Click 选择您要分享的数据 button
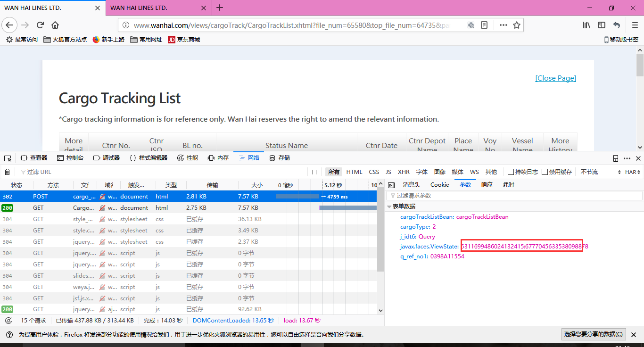Image resolution: width=644 pixels, height=347 pixels. [x=594, y=334]
